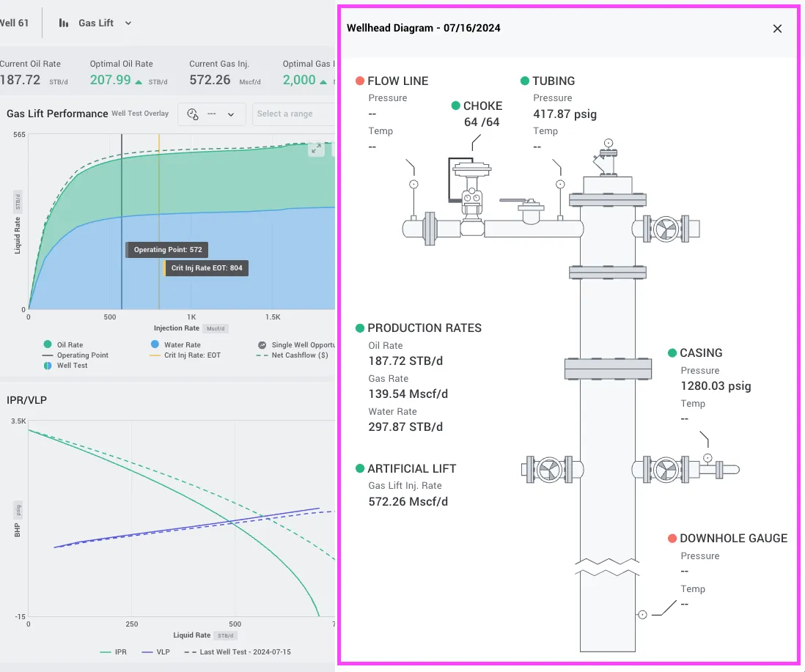Click the Oil Rate 187.72 STB/d value
This screenshot has height=672, width=805.
405,361
